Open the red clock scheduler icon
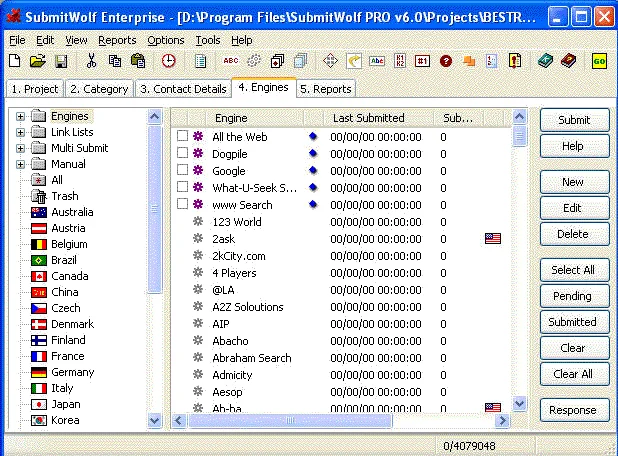 coord(168,62)
